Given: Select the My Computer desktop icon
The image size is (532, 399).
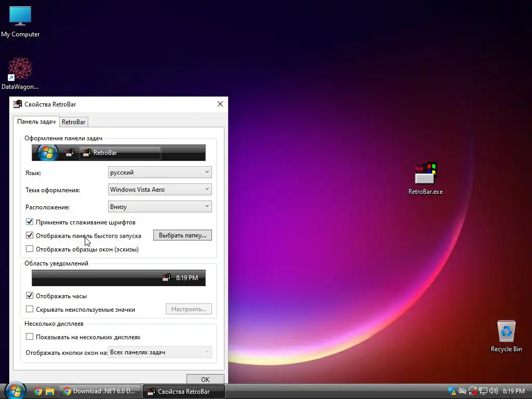Looking at the screenshot, I should tap(20, 22).
